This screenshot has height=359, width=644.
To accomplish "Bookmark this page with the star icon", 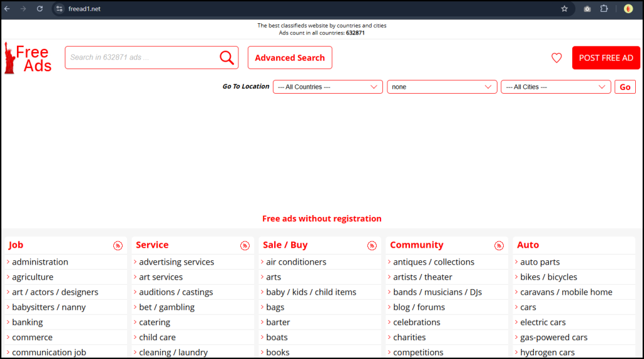I will click(x=564, y=9).
